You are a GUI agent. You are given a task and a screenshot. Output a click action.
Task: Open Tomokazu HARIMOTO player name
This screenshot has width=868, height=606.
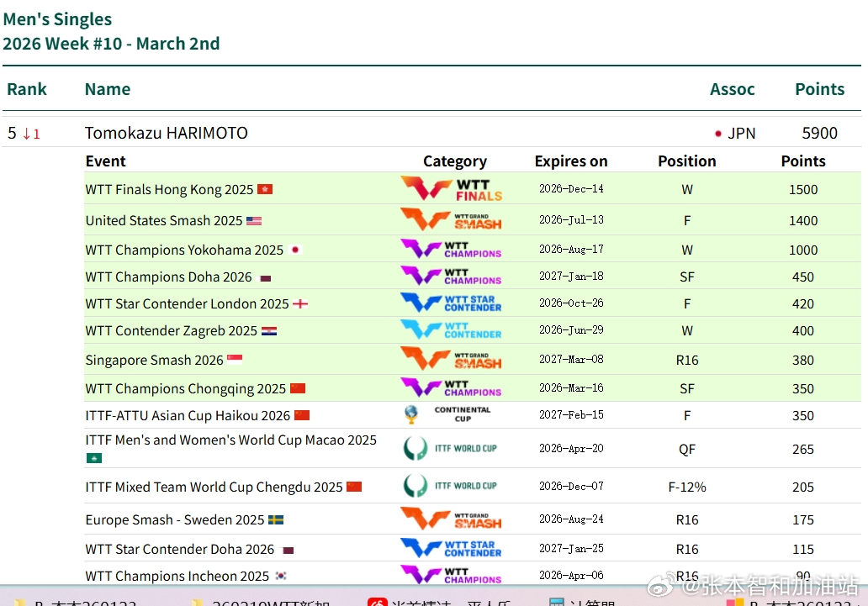tap(166, 133)
